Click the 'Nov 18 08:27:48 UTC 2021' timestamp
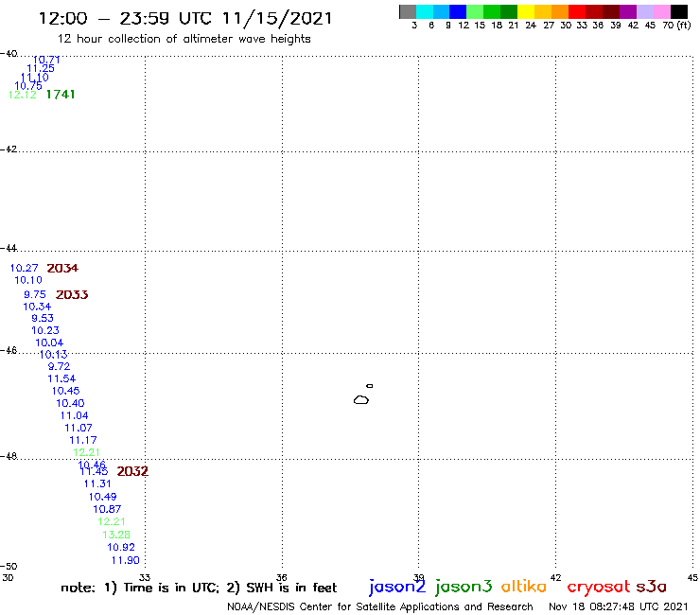This screenshot has height=615, width=700. 619,606
